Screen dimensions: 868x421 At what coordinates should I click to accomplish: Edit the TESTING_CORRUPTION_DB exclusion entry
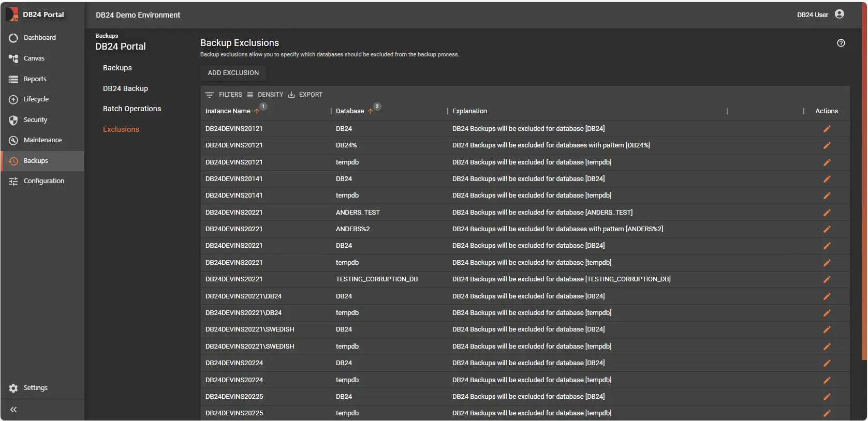coord(827,279)
